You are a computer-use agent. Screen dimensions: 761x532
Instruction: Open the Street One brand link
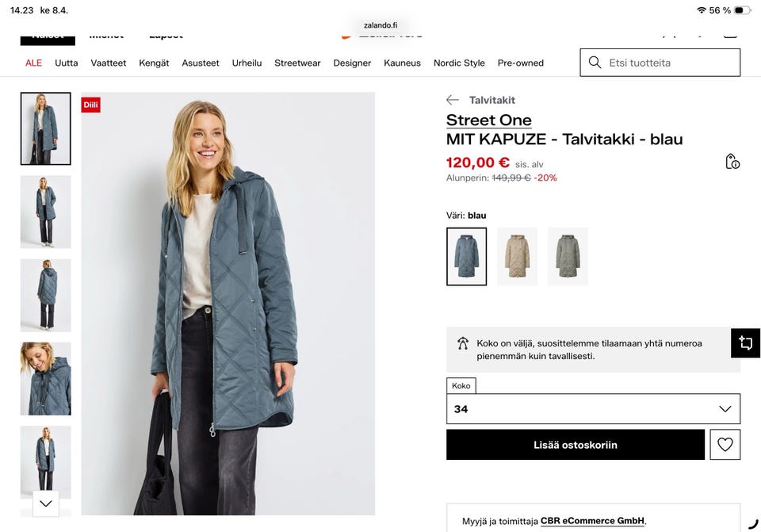[489, 120]
